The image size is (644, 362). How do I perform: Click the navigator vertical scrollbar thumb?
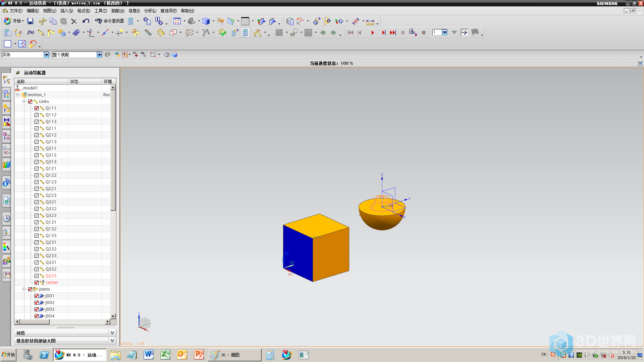[x=113, y=150]
